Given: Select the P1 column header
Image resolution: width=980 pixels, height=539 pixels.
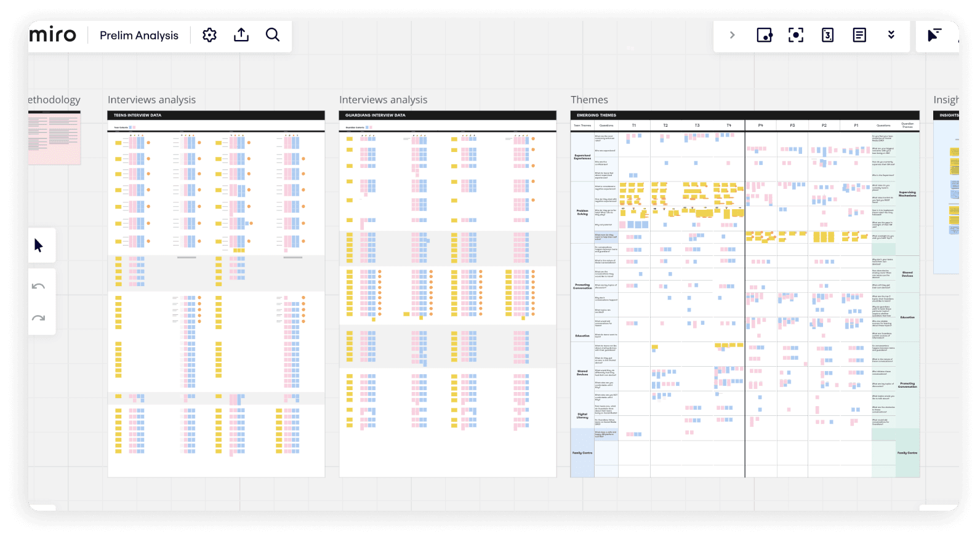Looking at the screenshot, I should point(856,126).
